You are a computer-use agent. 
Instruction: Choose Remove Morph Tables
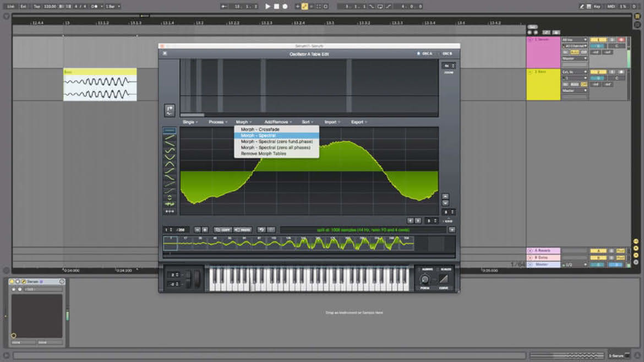(276, 153)
